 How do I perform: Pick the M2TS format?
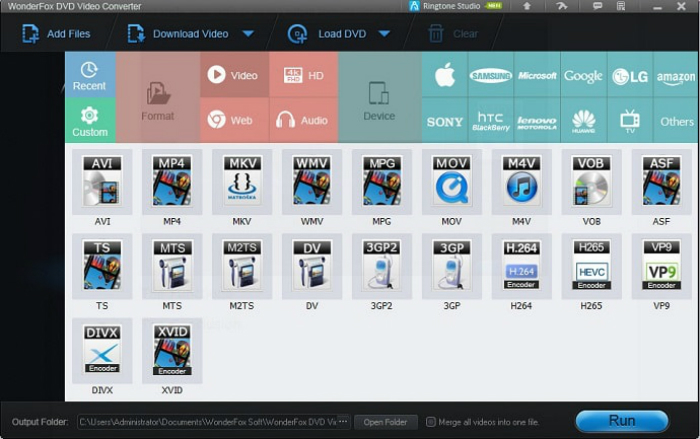(242, 266)
